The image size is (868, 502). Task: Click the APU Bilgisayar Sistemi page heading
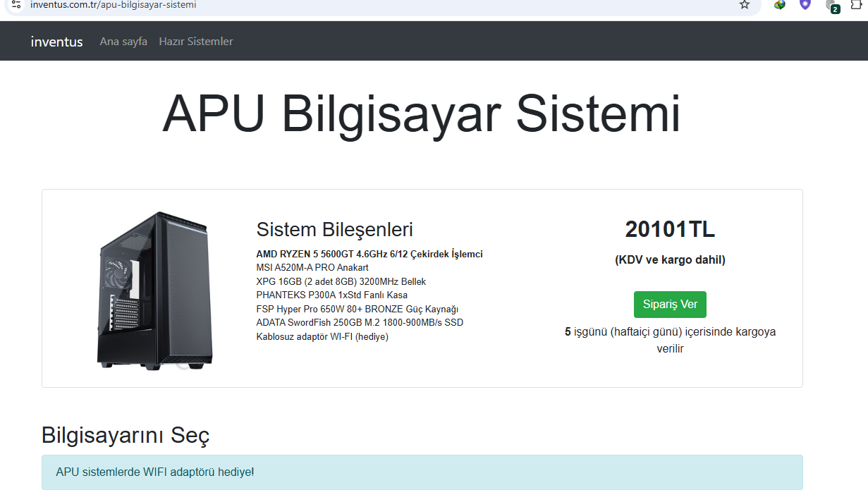422,114
